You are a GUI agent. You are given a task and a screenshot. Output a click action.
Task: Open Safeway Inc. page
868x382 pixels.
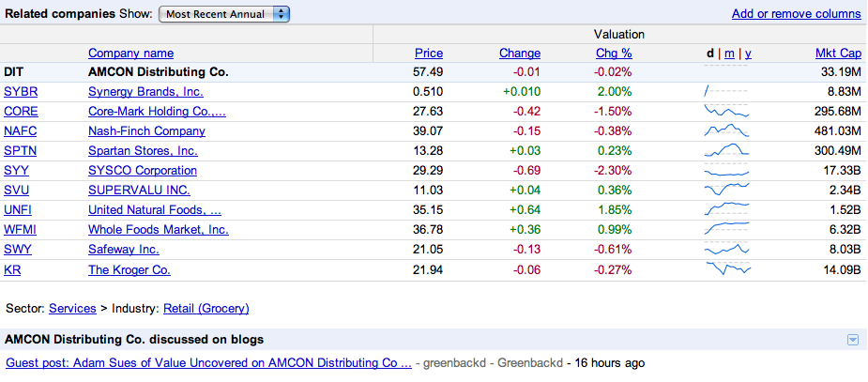point(124,249)
